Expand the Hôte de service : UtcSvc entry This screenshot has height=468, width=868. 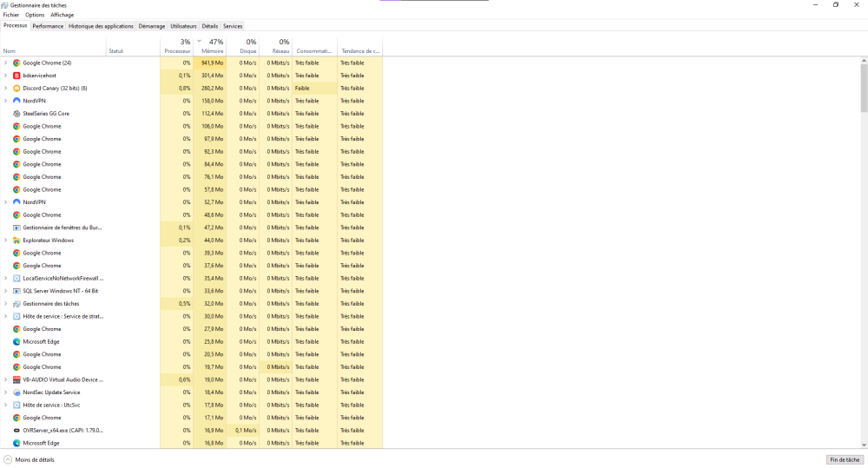[5, 405]
